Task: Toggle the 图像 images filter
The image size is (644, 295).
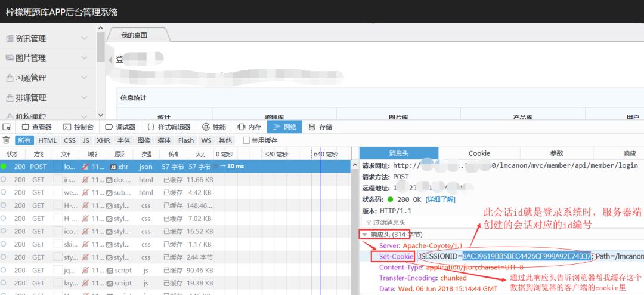Action: (144, 140)
